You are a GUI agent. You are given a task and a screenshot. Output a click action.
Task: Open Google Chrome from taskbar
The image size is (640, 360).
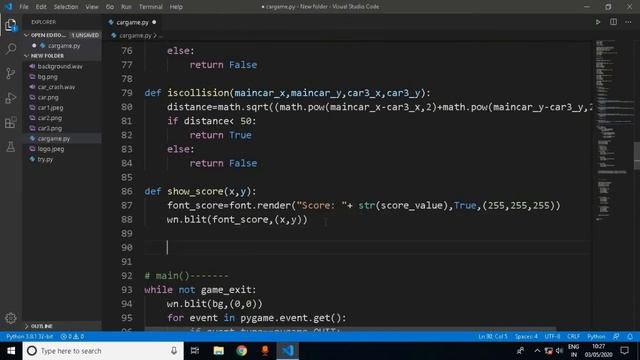(x=242, y=351)
